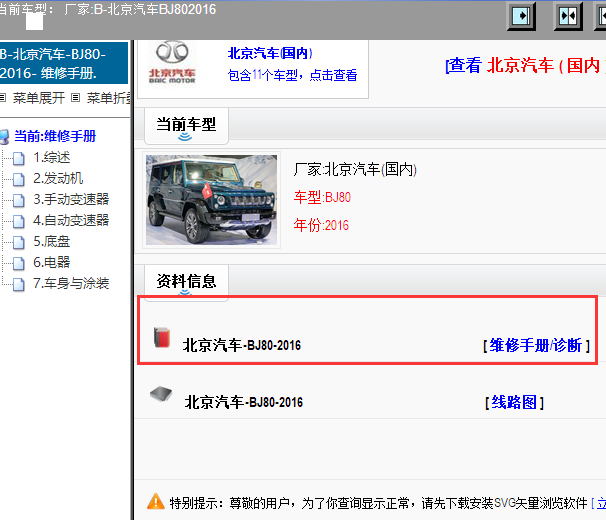Image resolution: width=606 pixels, height=520 pixels.
Task: Switch to the 资料信息 tab
Action: [186, 281]
